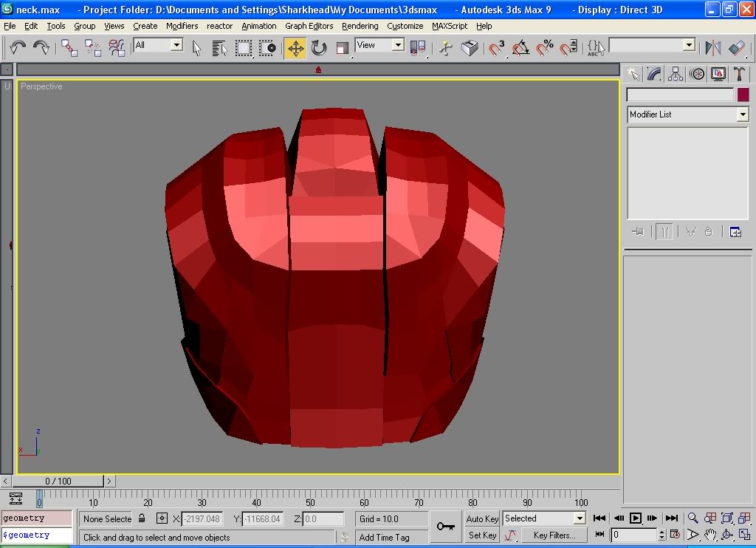
Task: Click the object color swatch
Action: coord(743,95)
